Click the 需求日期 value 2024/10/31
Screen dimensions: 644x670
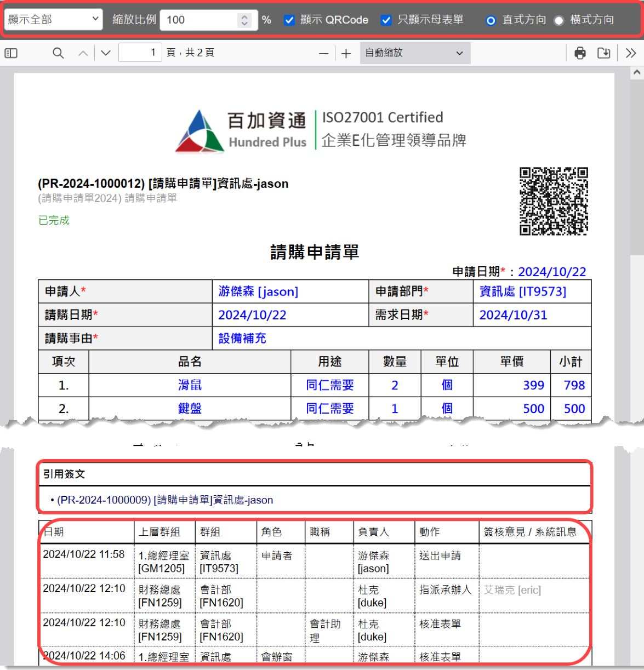click(x=513, y=315)
